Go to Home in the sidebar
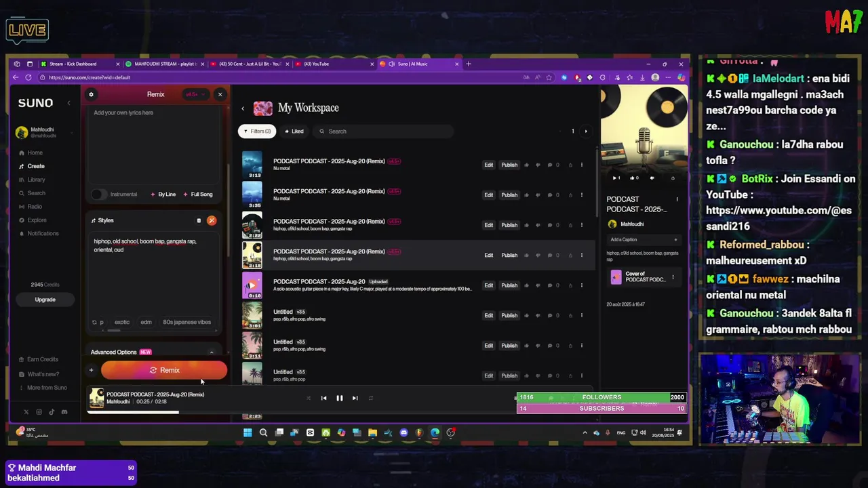 tap(31, 152)
